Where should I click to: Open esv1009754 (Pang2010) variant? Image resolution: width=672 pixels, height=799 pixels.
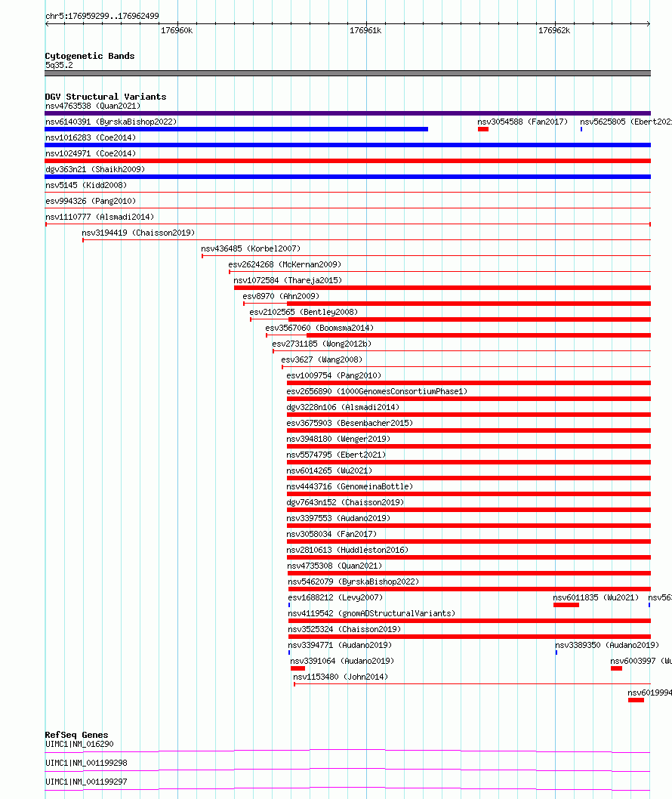point(334,375)
